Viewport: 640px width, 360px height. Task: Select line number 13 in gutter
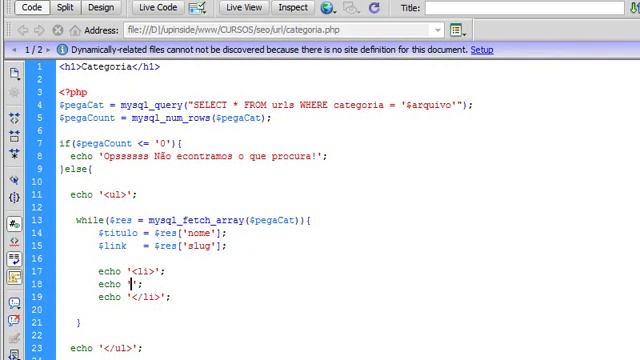coord(37,220)
